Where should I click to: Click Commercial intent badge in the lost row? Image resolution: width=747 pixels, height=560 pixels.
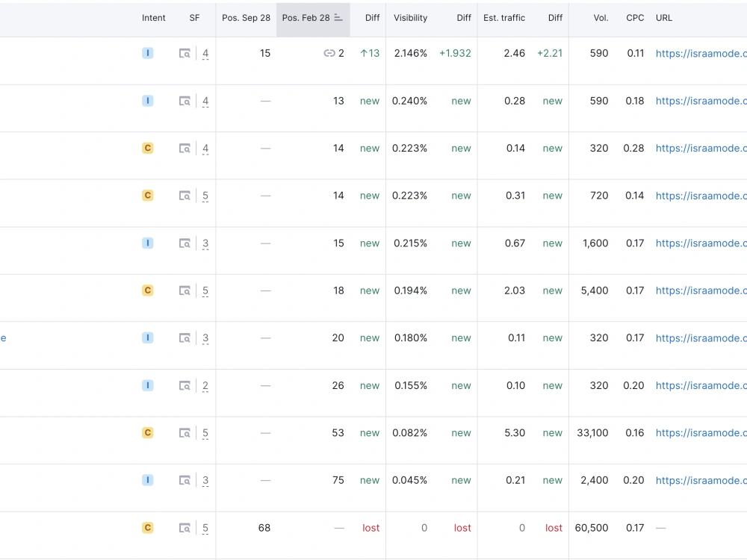click(x=148, y=528)
